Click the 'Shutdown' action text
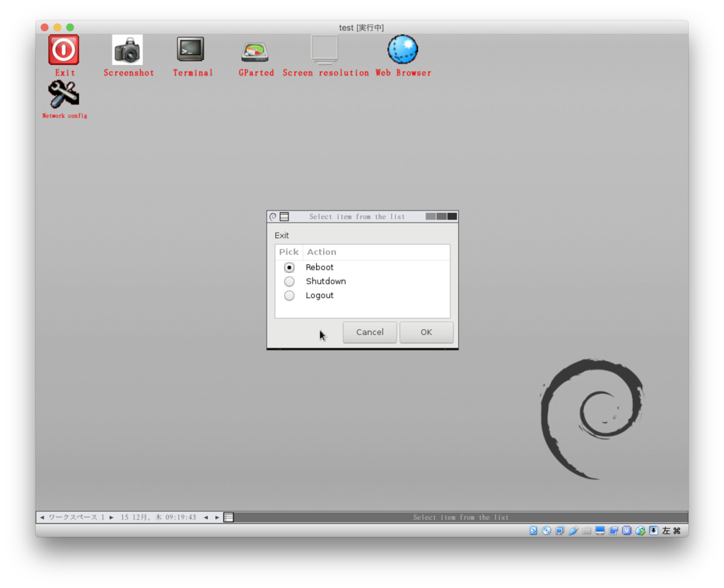 [325, 281]
